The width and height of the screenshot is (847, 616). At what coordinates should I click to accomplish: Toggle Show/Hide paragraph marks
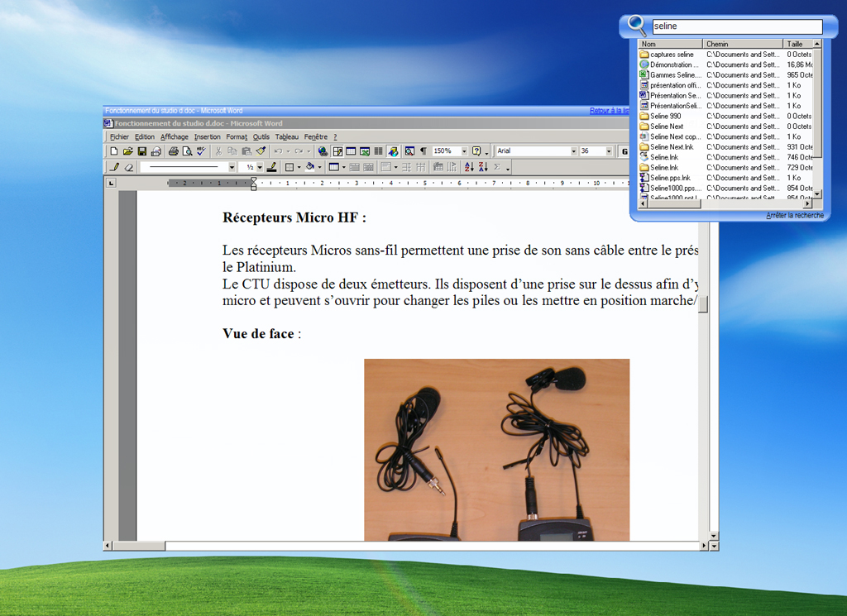pyautogui.click(x=423, y=151)
